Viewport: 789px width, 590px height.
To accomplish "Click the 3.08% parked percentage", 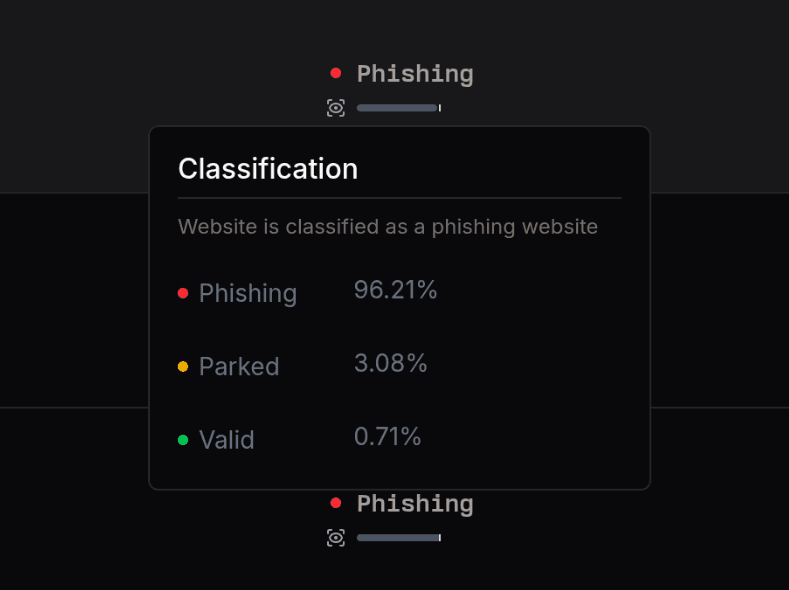I will coord(391,364).
